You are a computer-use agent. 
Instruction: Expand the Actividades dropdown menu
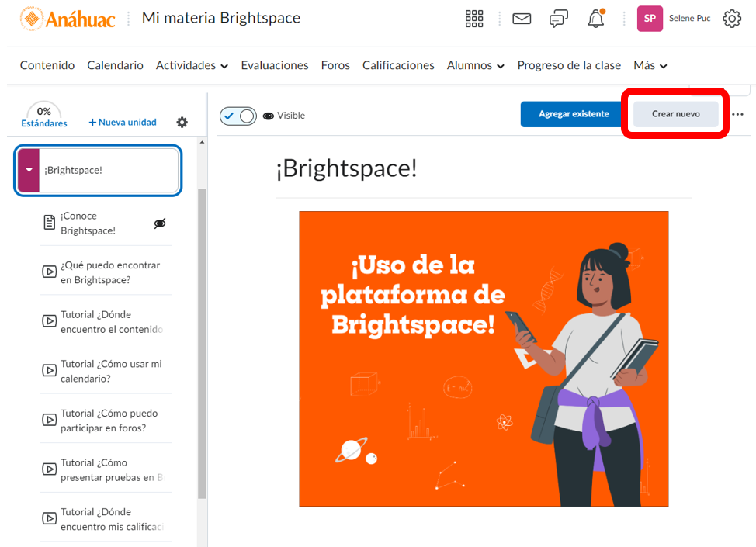192,66
